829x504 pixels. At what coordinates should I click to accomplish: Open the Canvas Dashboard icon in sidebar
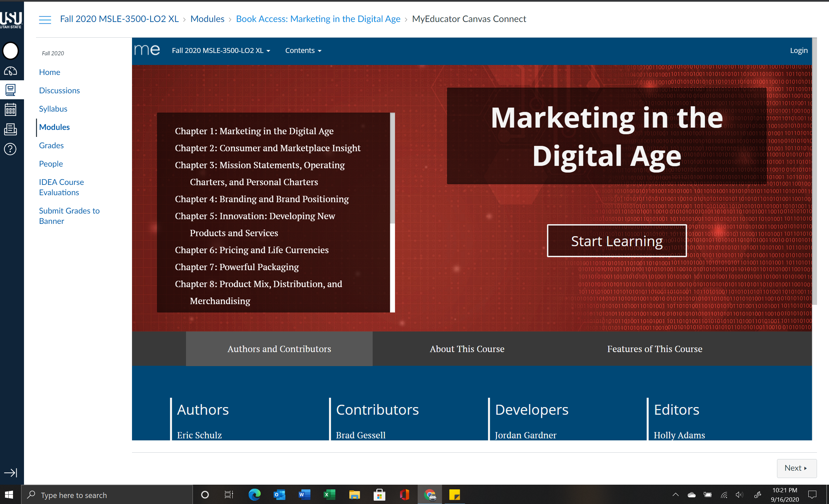pyautogui.click(x=10, y=71)
